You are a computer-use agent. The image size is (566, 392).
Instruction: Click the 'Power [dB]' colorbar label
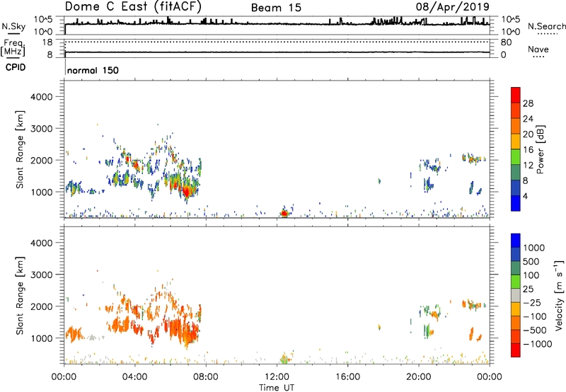tap(540, 149)
